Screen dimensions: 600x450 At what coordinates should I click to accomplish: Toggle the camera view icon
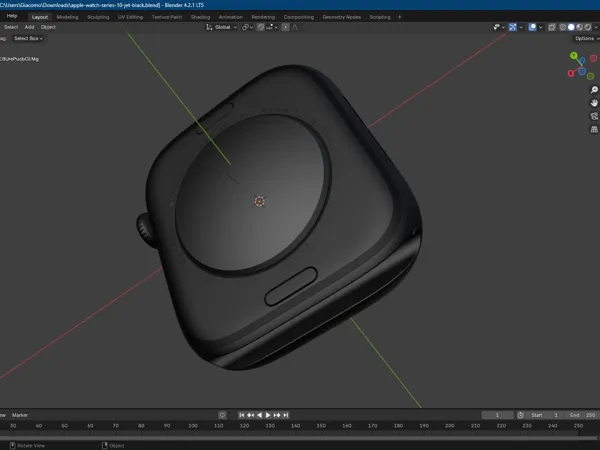point(594,116)
